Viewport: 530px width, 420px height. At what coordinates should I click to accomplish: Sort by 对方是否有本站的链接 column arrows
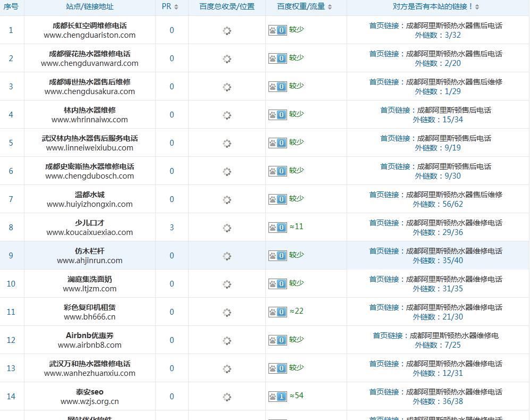pyautogui.click(x=477, y=7)
